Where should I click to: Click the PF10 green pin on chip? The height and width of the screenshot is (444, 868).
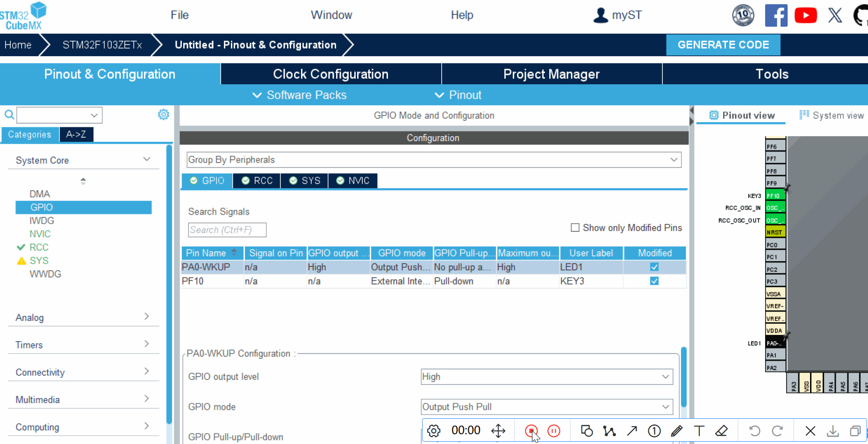click(775, 196)
